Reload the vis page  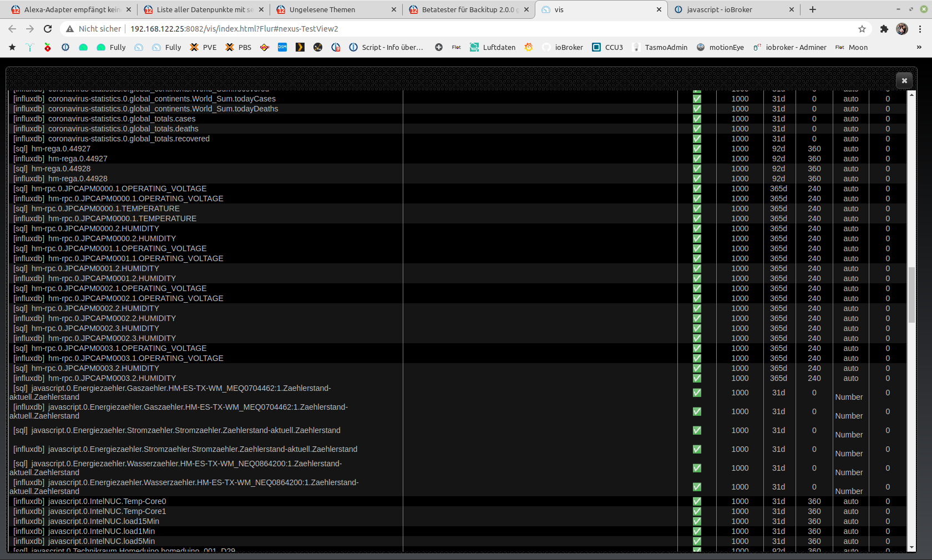click(48, 29)
